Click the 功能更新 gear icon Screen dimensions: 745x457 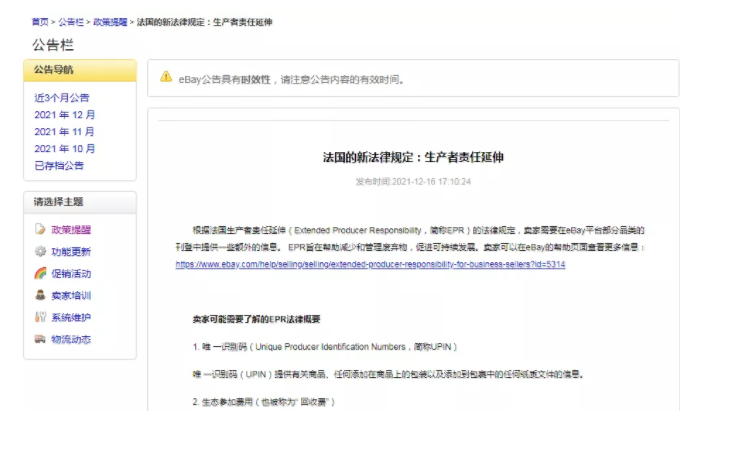[x=40, y=252]
